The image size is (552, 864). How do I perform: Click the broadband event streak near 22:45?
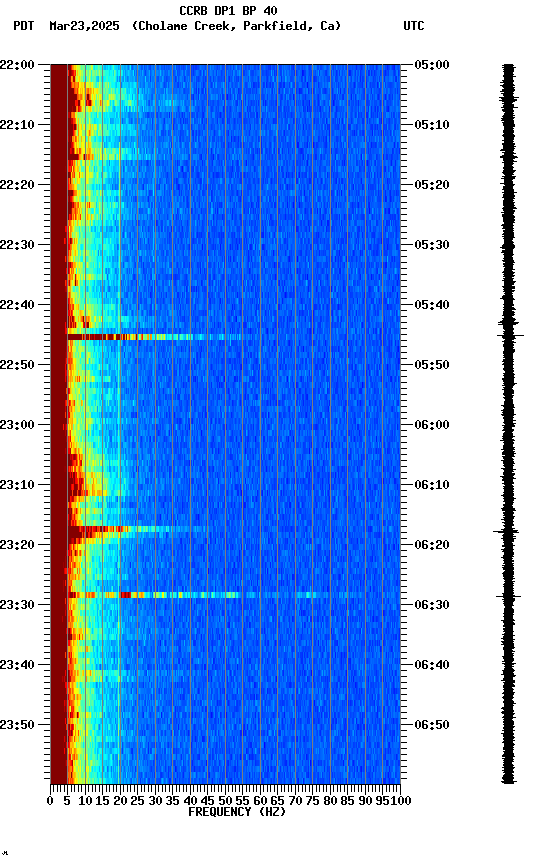pyautogui.click(x=154, y=337)
